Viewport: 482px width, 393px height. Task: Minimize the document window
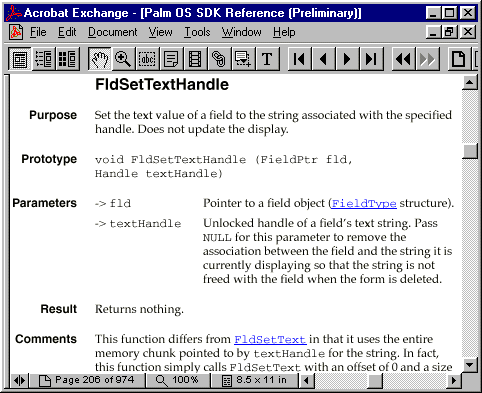[434, 32]
